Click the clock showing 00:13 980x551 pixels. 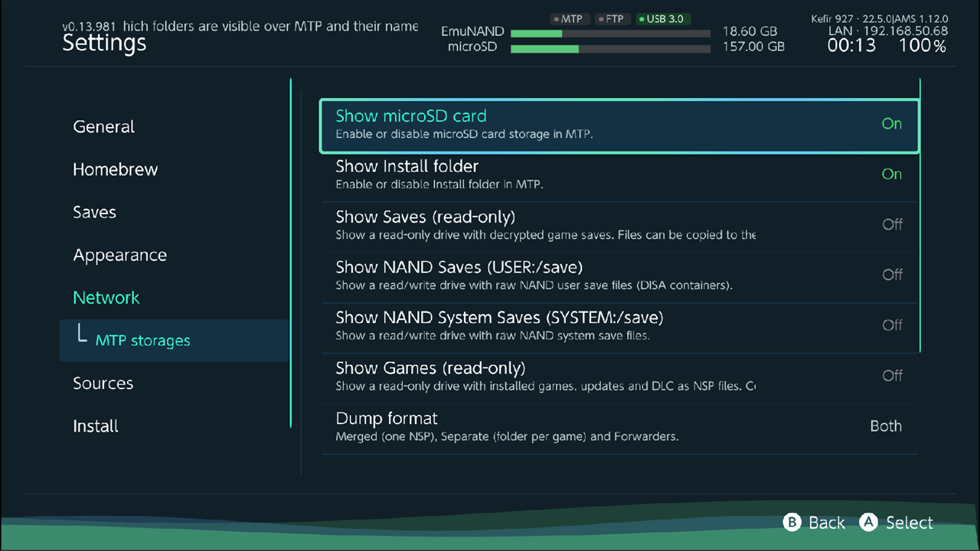pos(851,46)
